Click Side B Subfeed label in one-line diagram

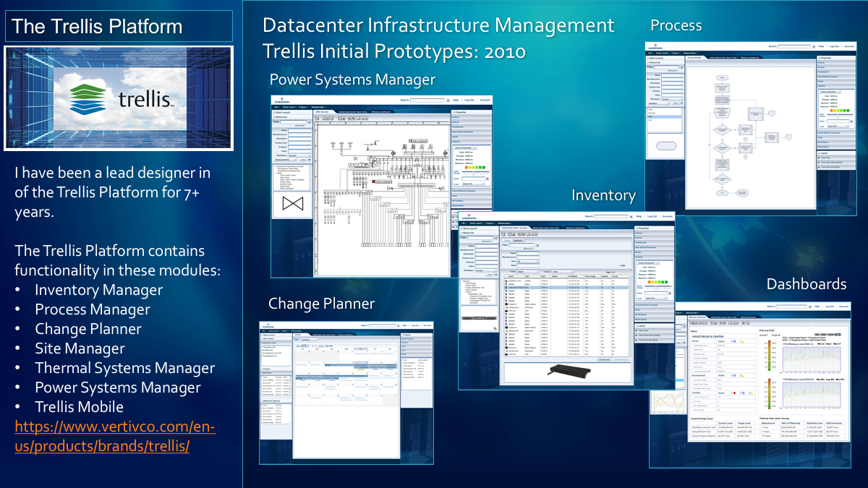[x=383, y=181]
